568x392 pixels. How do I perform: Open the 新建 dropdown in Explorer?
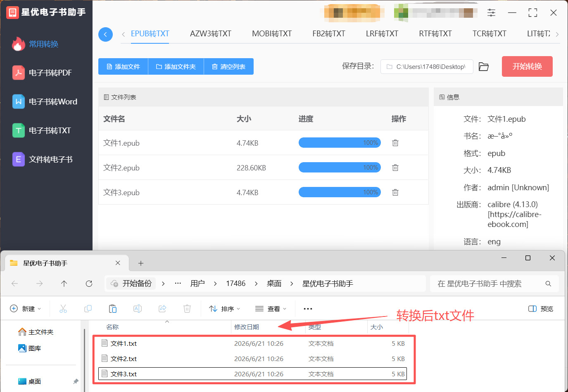point(25,309)
